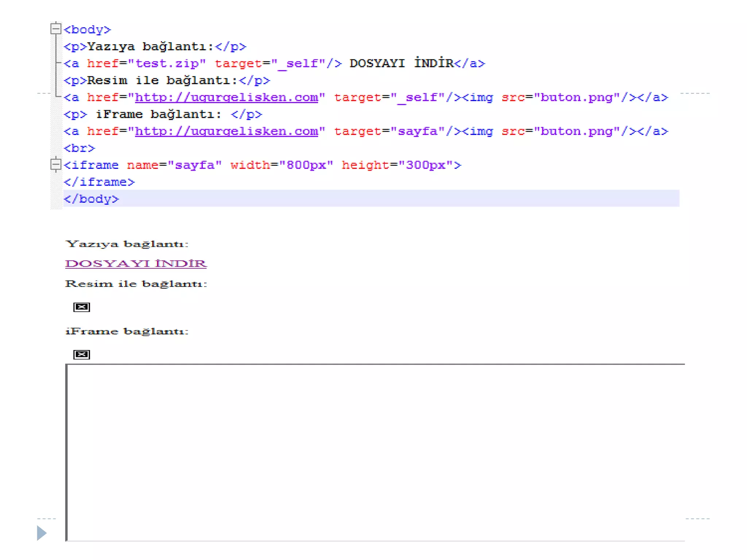Click the rendered Yazıya bağlantı: text

coord(127,244)
